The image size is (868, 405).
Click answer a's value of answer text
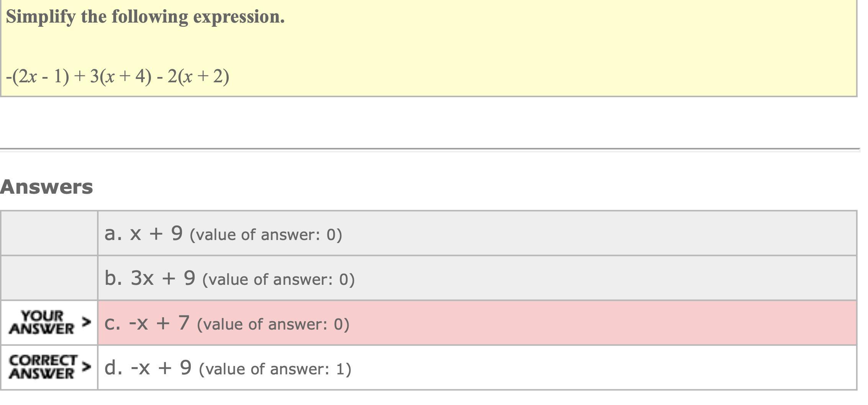[x=266, y=235]
